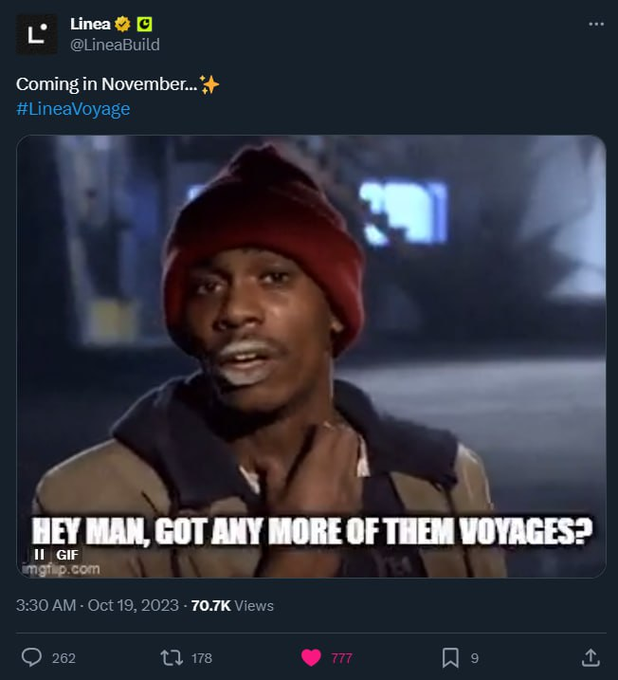The height and width of the screenshot is (680, 618).
Task: Click the 3:30 AM Oct 19, 2023 timestamp
Action: click(98, 605)
